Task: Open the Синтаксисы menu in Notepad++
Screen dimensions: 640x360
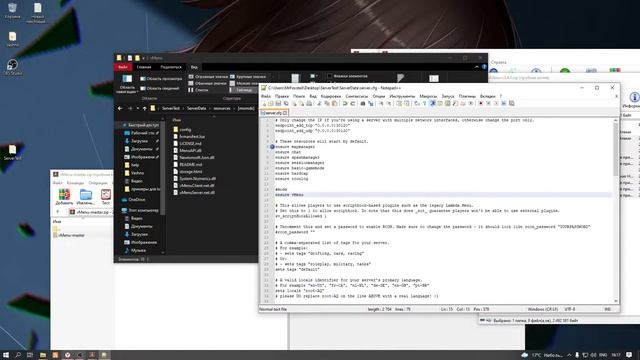Action: coord(357,96)
